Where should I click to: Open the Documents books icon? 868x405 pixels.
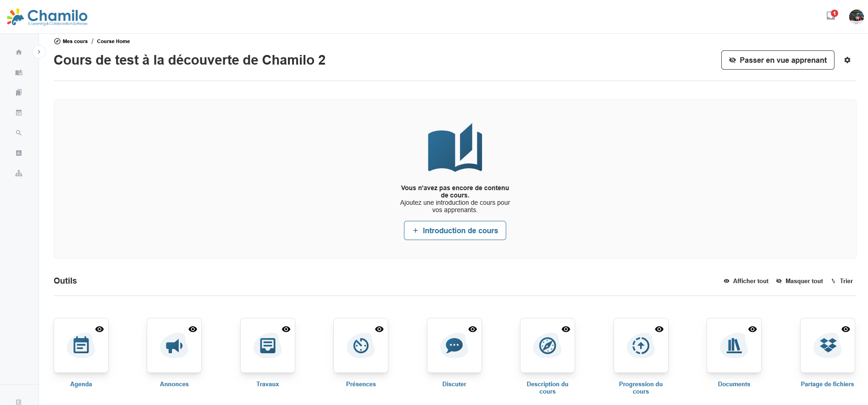734,345
